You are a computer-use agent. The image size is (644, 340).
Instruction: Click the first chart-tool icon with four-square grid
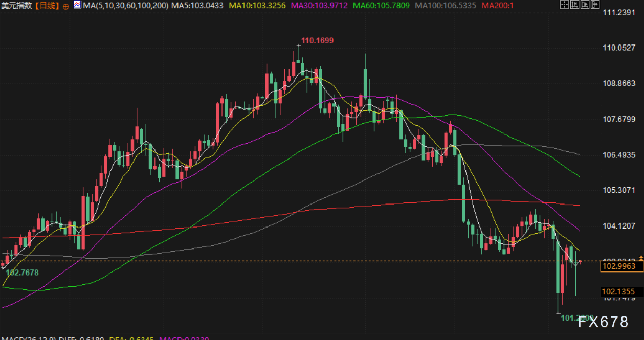pyautogui.click(x=565, y=5)
